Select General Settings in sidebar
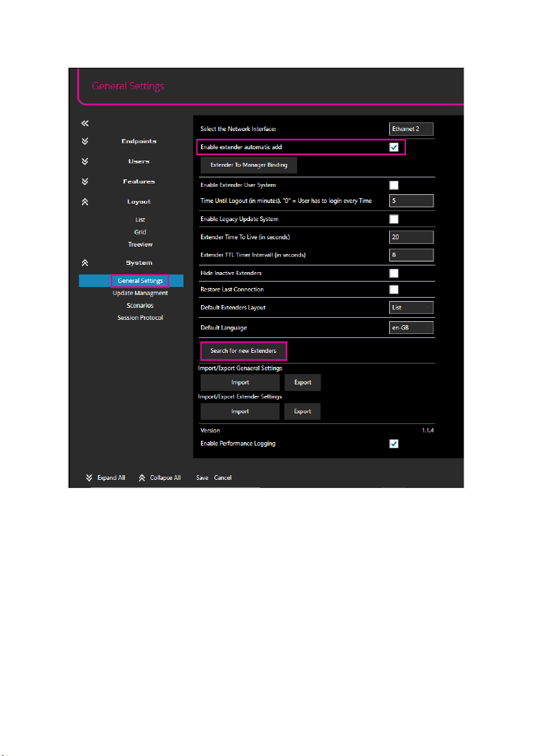The height and width of the screenshot is (756, 533). click(x=131, y=281)
